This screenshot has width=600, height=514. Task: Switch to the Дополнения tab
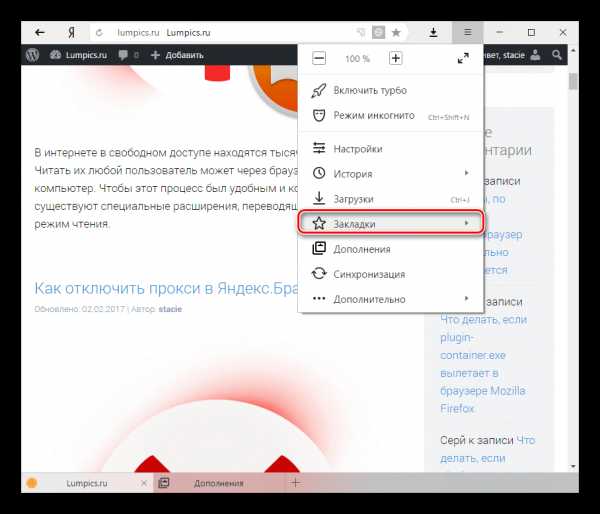[219, 483]
